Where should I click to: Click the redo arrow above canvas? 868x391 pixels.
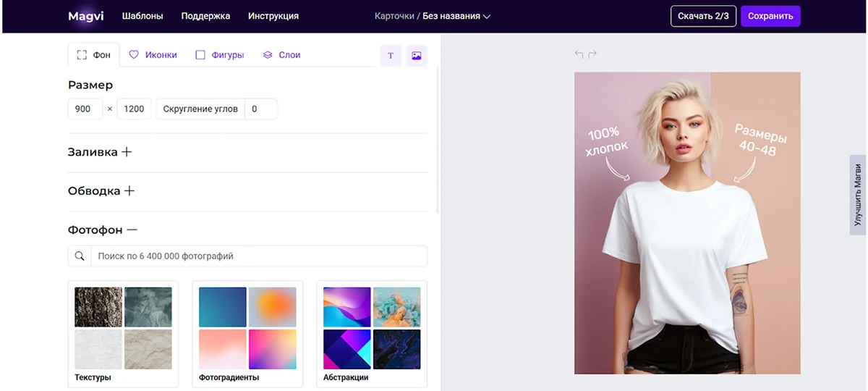tap(592, 54)
